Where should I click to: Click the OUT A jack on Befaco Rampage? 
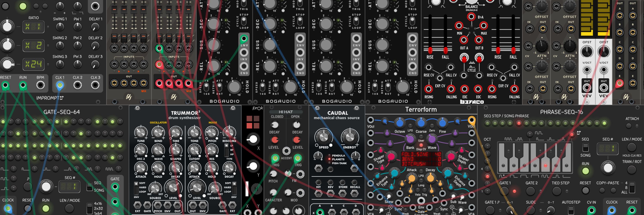[464, 40]
